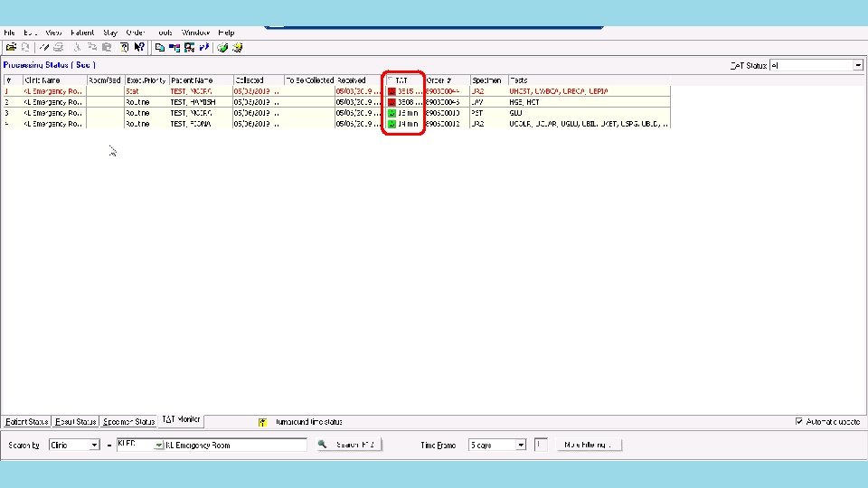Viewport: 868px width, 488px height.
Task: Sort by Specimen column header
Action: pyautogui.click(x=489, y=80)
